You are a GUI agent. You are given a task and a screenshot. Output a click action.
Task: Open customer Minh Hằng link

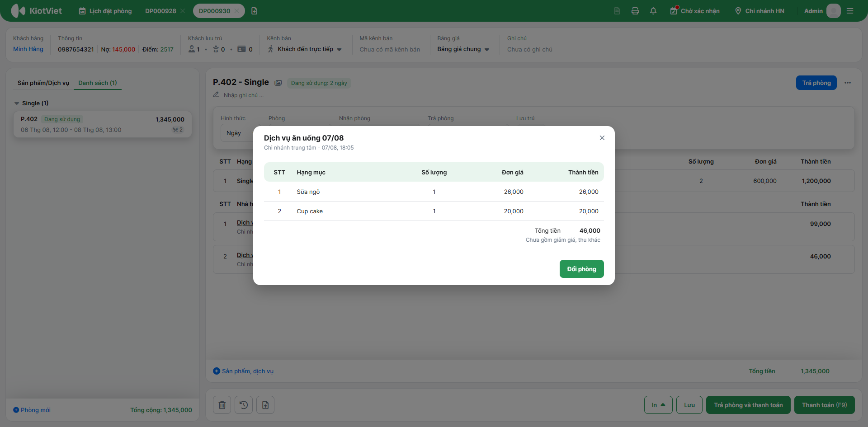[28, 49]
